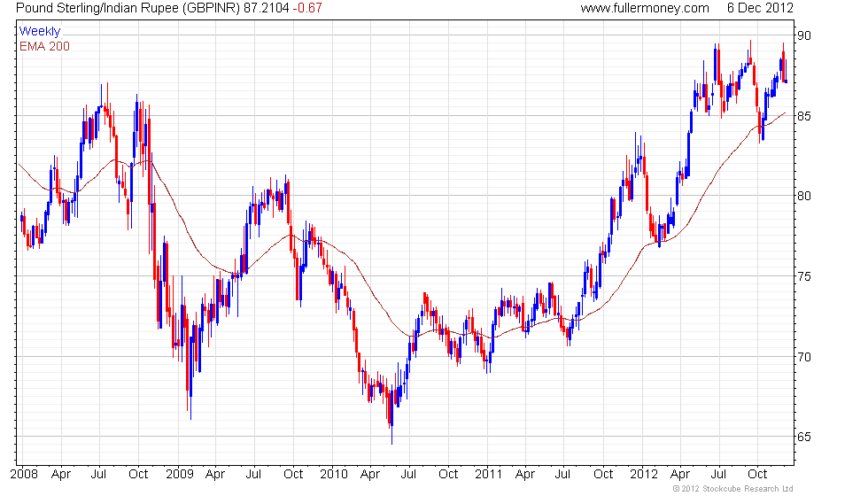Select the red 'EMA 200' legend label
This screenshot has height=496, width=868.
[45, 46]
